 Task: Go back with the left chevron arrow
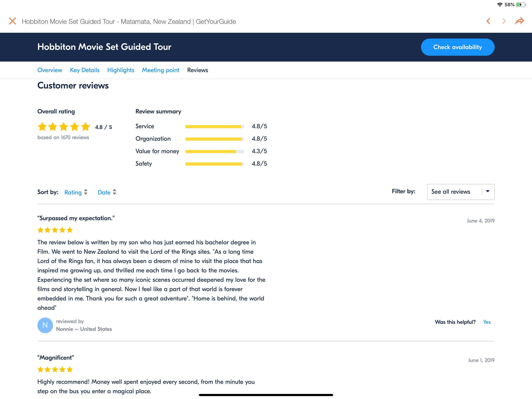coord(488,21)
